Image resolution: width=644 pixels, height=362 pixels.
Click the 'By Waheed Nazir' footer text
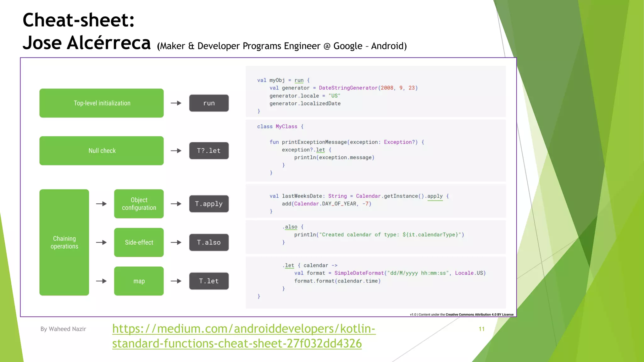pyautogui.click(x=63, y=329)
